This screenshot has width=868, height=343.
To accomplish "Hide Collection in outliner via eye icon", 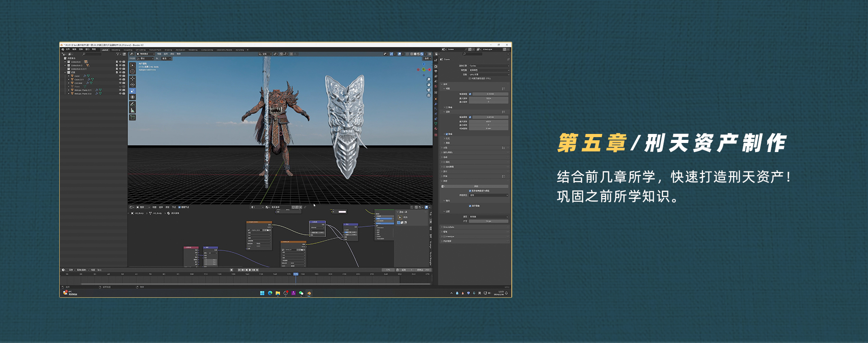I will [x=120, y=62].
